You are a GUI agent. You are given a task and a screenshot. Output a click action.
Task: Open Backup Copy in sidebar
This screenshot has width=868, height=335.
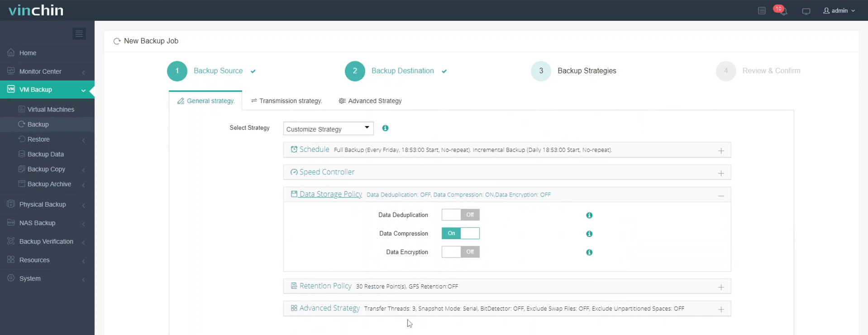pyautogui.click(x=47, y=169)
